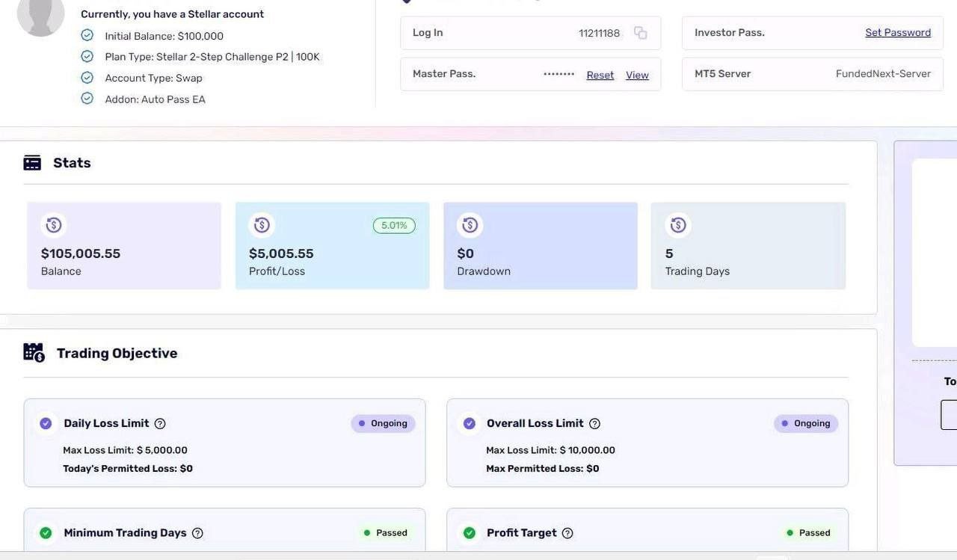Click the dollar icon on Profit/Loss card
Screen dimensions: 957x560
pyautogui.click(x=262, y=225)
